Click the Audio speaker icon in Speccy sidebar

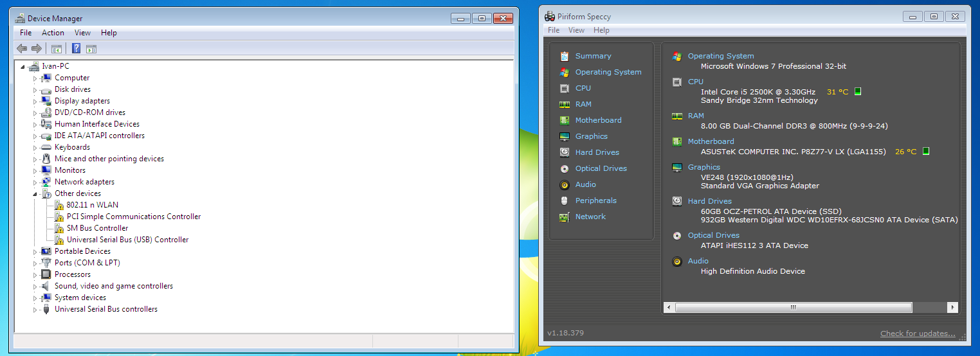pos(565,184)
